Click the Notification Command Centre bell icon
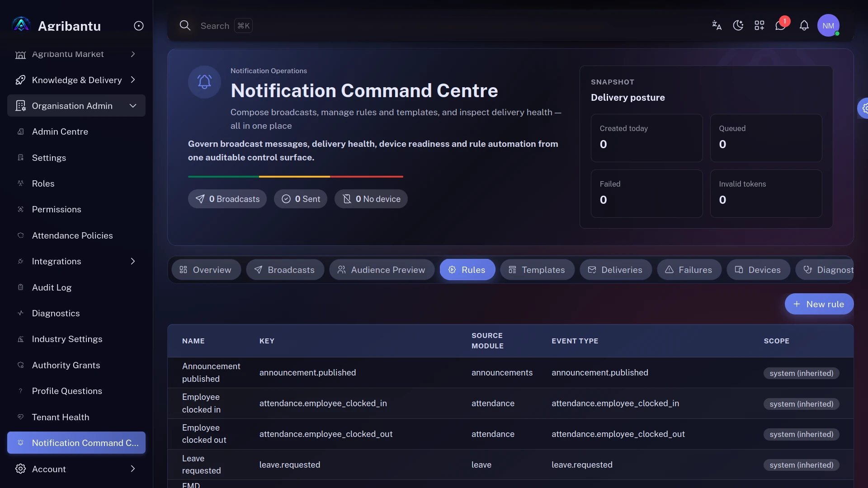The width and height of the screenshot is (868, 488). coord(204,82)
